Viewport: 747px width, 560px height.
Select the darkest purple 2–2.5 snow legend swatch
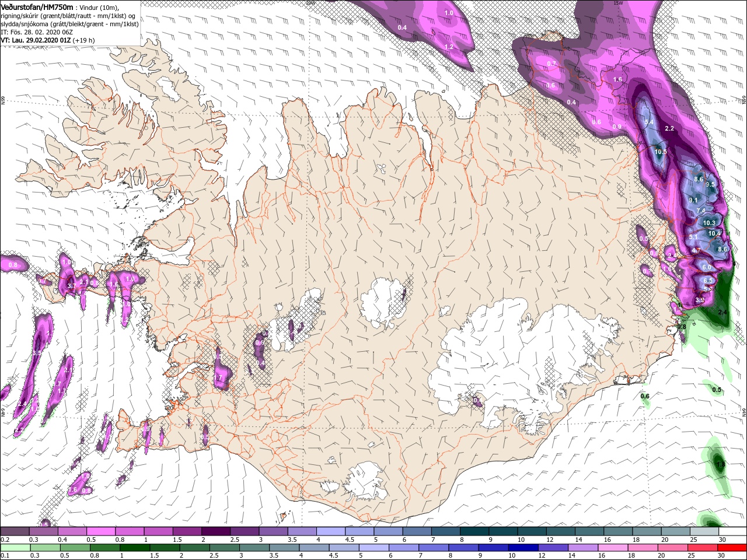pyautogui.click(x=215, y=531)
